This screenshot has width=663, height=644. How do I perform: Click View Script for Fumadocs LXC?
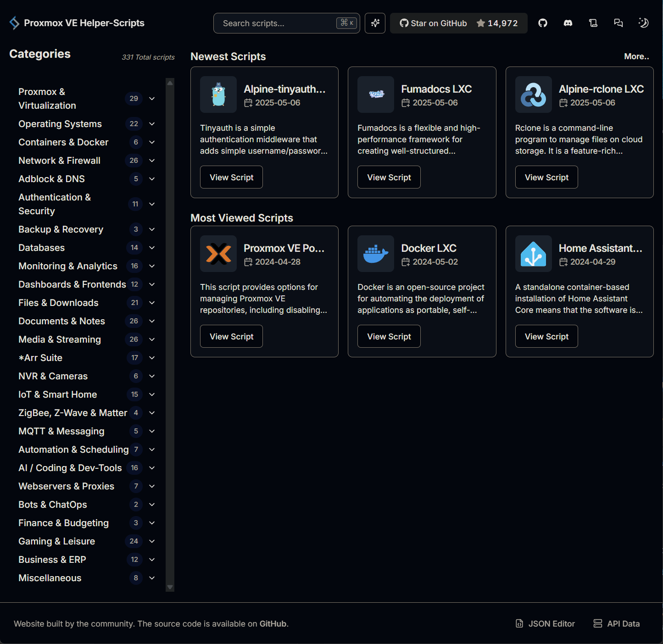pyautogui.click(x=389, y=177)
